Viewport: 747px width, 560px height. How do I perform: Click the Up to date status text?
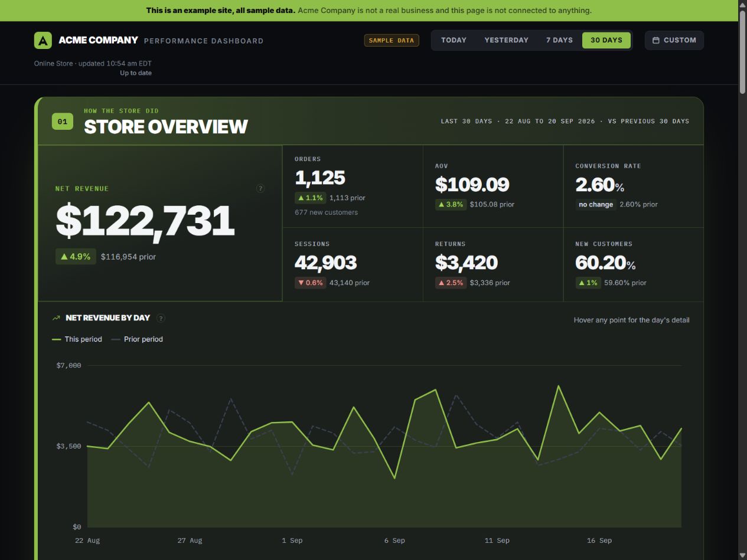click(136, 73)
